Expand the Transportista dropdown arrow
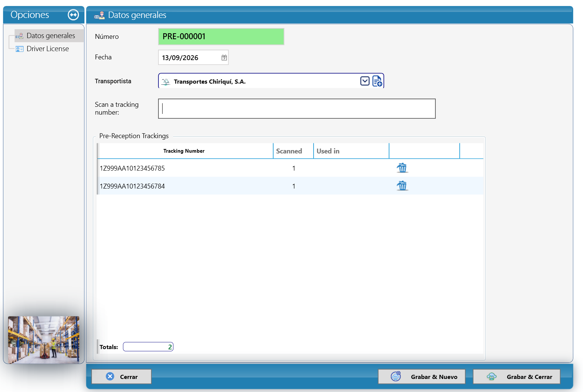583x392 pixels. (365, 81)
